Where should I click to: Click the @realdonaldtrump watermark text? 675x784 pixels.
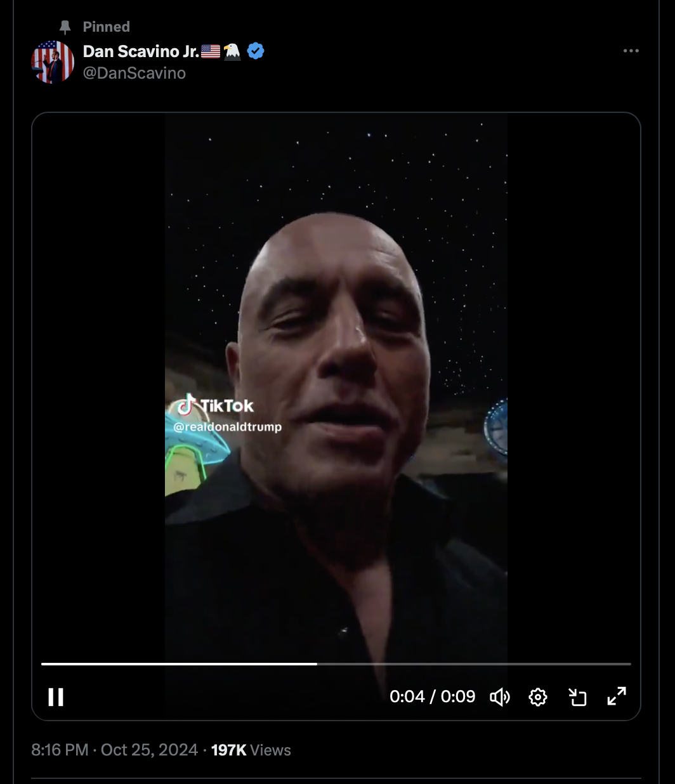pos(227,427)
